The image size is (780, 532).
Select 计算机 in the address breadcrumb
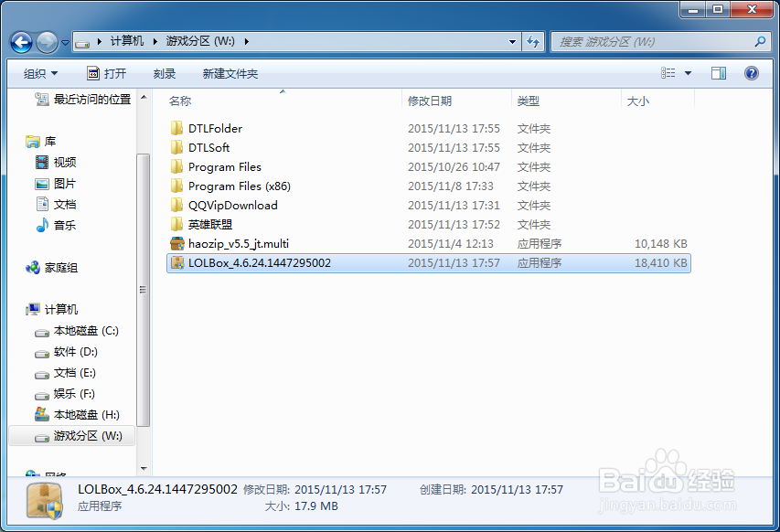(x=127, y=41)
